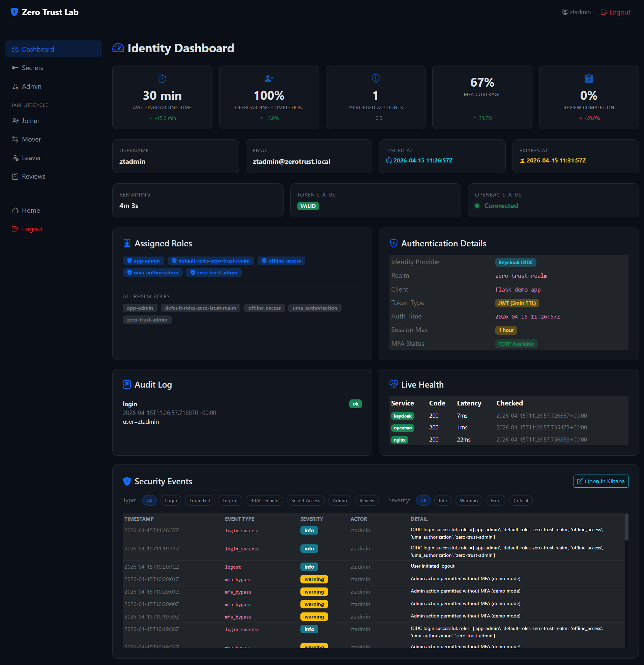This screenshot has width=644, height=665.
Task: Click the nginx service badge in Live Health
Action: (x=400, y=440)
